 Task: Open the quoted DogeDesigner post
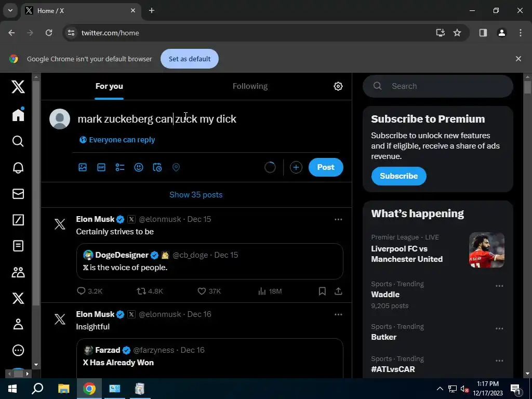coord(210,261)
